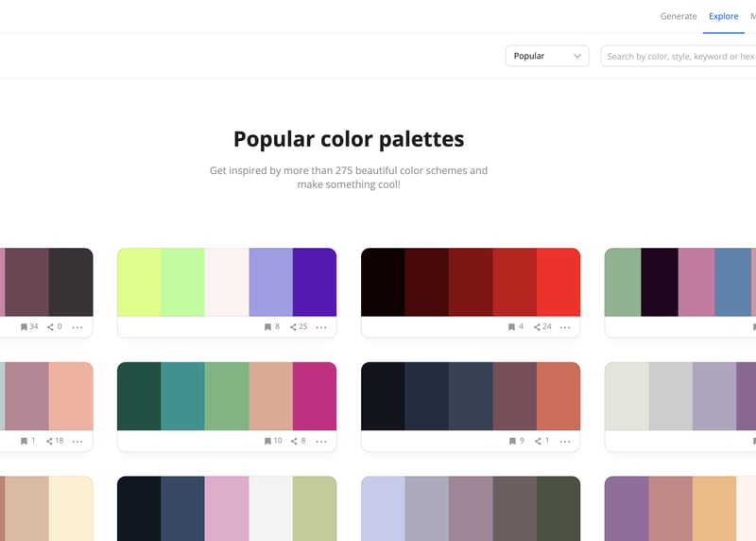Open more options for red gradient palette
This screenshot has width=756, height=541.
[565, 327]
